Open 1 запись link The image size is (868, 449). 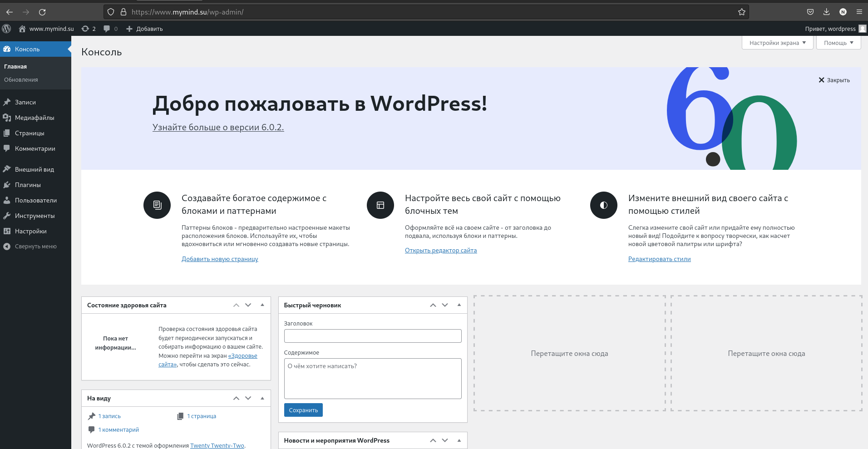click(109, 416)
